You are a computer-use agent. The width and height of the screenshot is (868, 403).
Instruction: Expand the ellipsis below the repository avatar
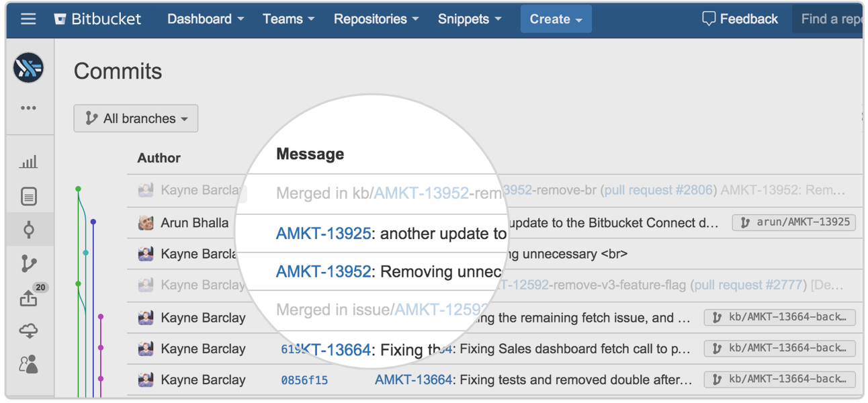pyautogui.click(x=30, y=107)
